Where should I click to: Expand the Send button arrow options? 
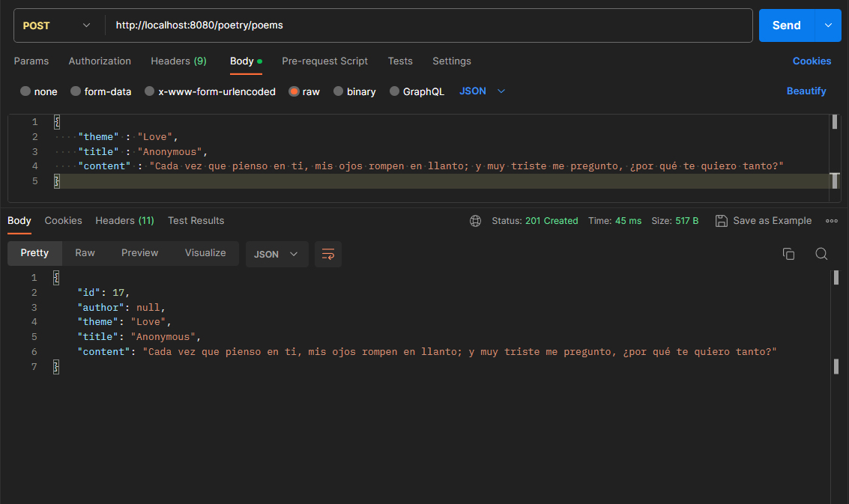pyautogui.click(x=828, y=25)
